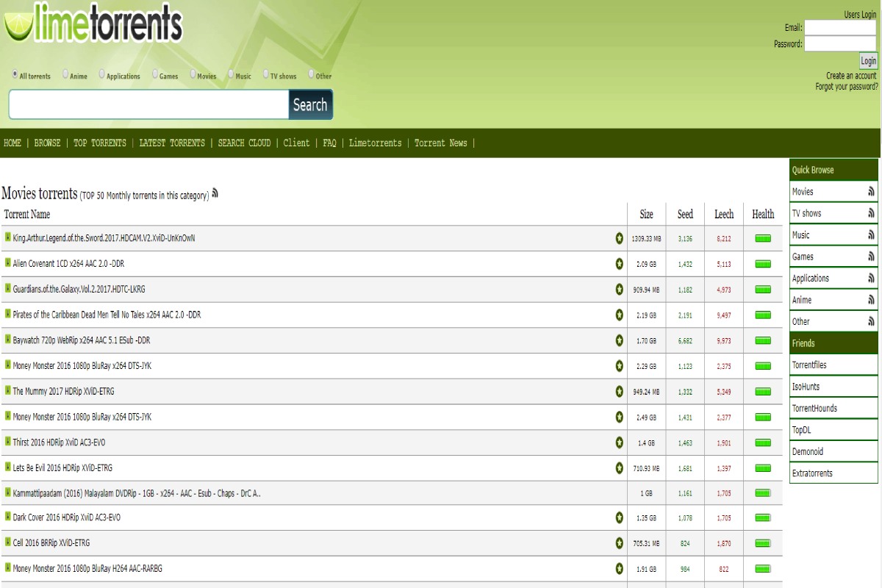Select the Games search radio button
This screenshot has height=588, width=882.
[155, 74]
